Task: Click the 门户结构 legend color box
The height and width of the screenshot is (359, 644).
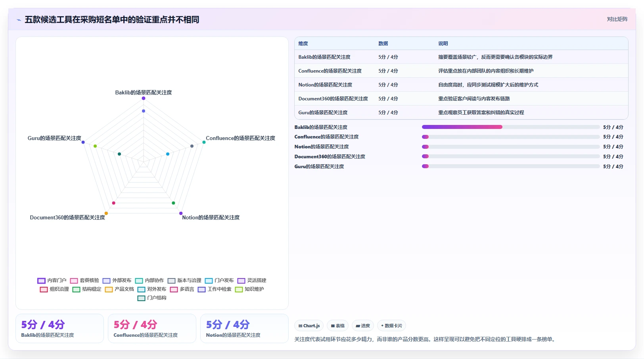Action: coord(141,298)
